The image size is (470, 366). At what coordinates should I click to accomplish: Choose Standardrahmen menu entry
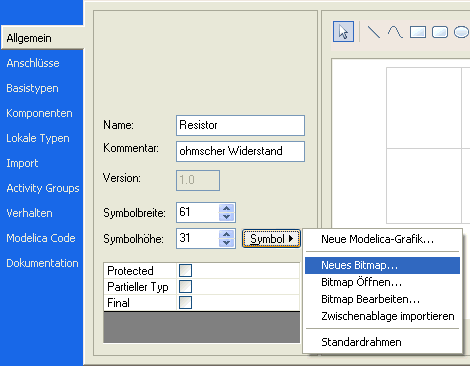click(x=382, y=342)
